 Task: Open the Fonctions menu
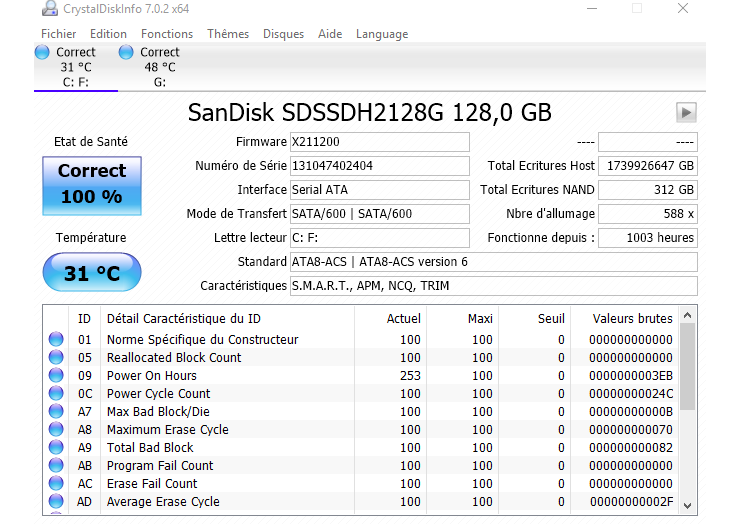click(x=167, y=34)
